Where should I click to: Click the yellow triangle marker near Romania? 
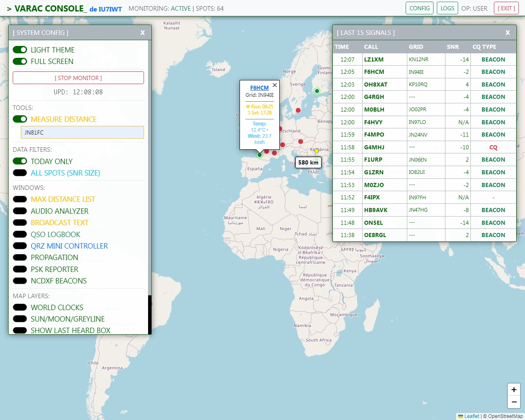click(x=317, y=151)
